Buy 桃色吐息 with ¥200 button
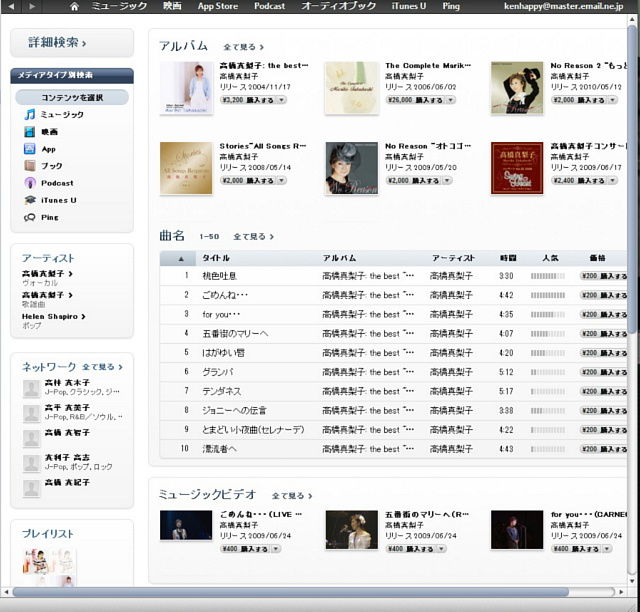The height and width of the screenshot is (612, 640). click(x=603, y=276)
